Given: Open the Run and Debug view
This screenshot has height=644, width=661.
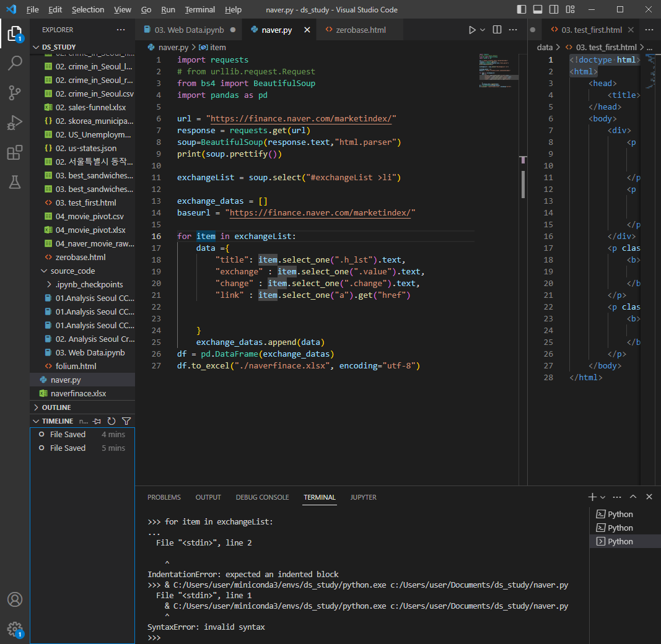Looking at the screenshot, I should tap(15, 123).
